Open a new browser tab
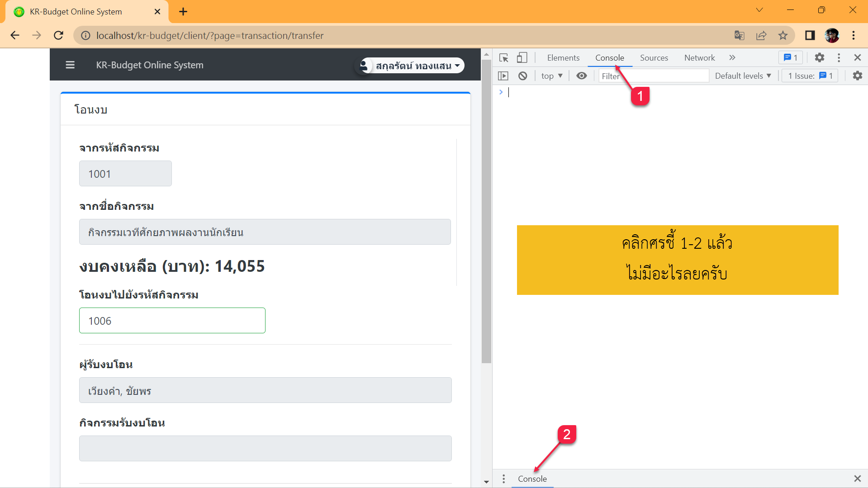 pyautogui.click(x=183, y=12)
